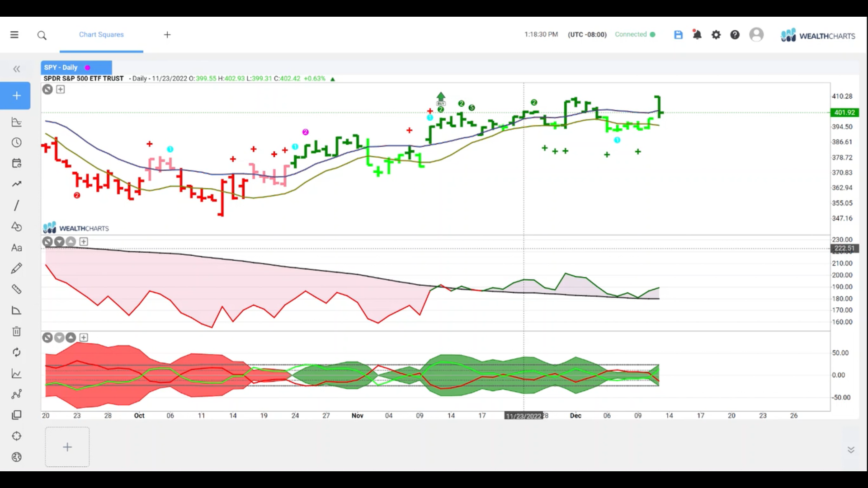Image resolution: width=868 pixels, height=488 pixels.
Task: Click the 410.28 price axis label
Action: [x=842, y=96]
